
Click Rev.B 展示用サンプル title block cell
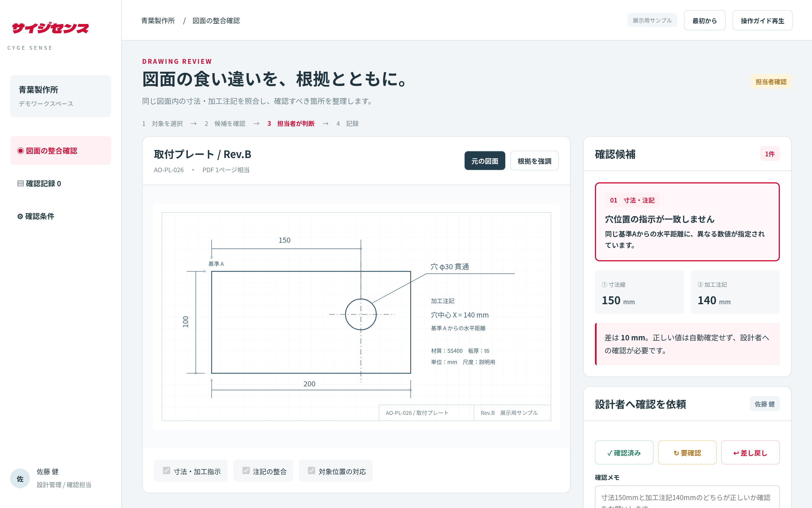(512, 413)
